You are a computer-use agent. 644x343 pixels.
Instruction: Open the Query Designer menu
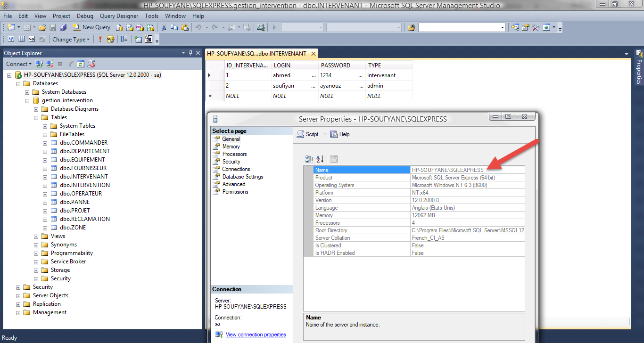click(118, 16)
